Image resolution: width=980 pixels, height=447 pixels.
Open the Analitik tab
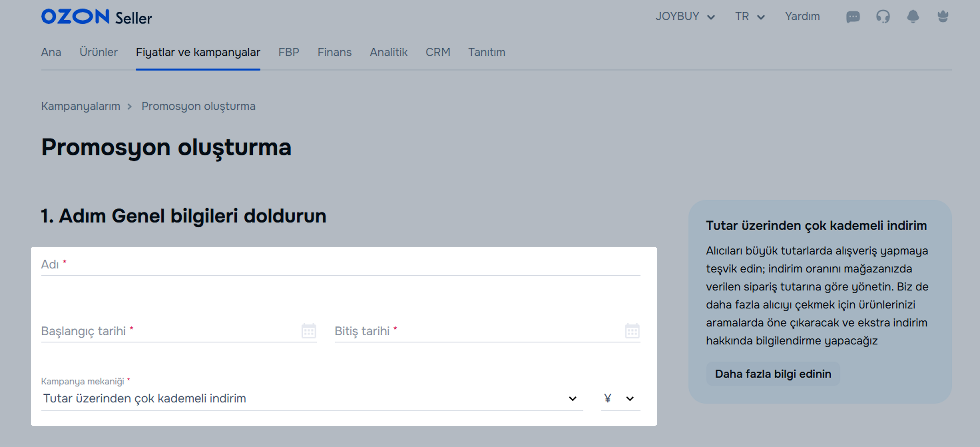[388, 52]
